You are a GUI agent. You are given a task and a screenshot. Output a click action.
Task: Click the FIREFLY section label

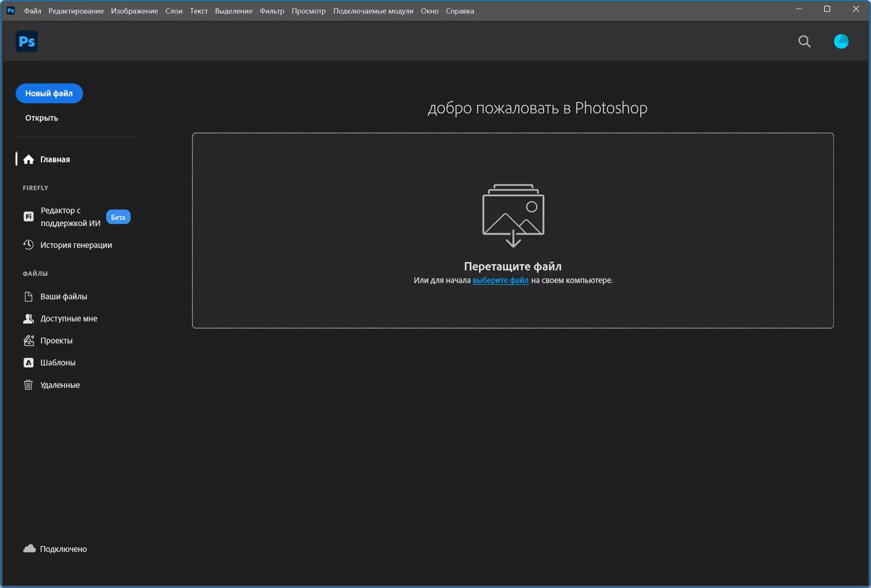[x=36, y=188]
